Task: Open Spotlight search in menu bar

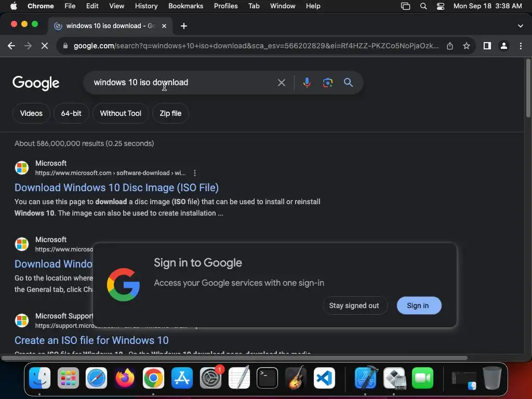Action: click(423, 6)
